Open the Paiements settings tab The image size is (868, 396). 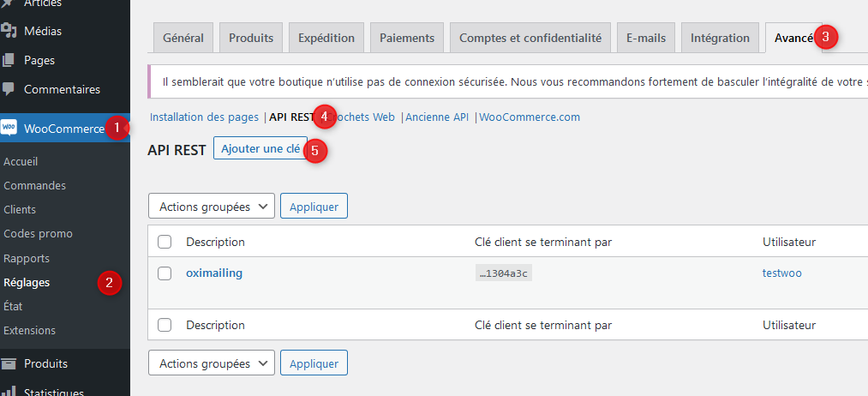pyautogui.click(x=408, y=38)
